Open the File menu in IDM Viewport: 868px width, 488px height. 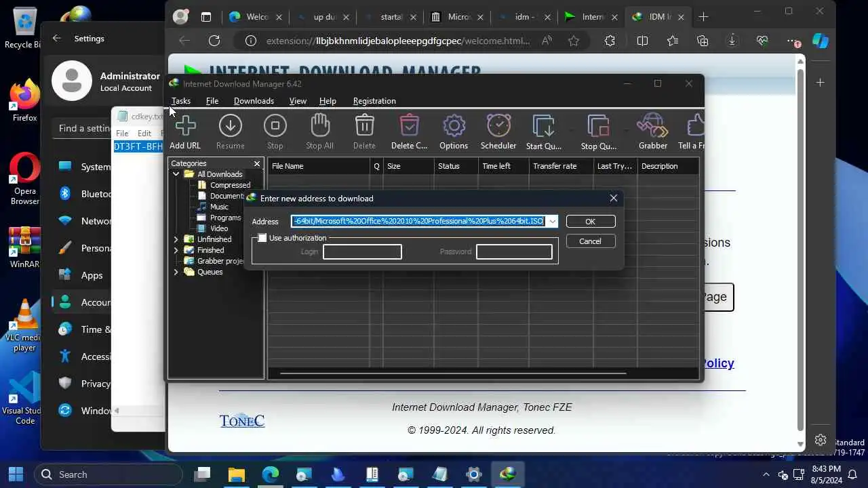(x=212, y=101)
